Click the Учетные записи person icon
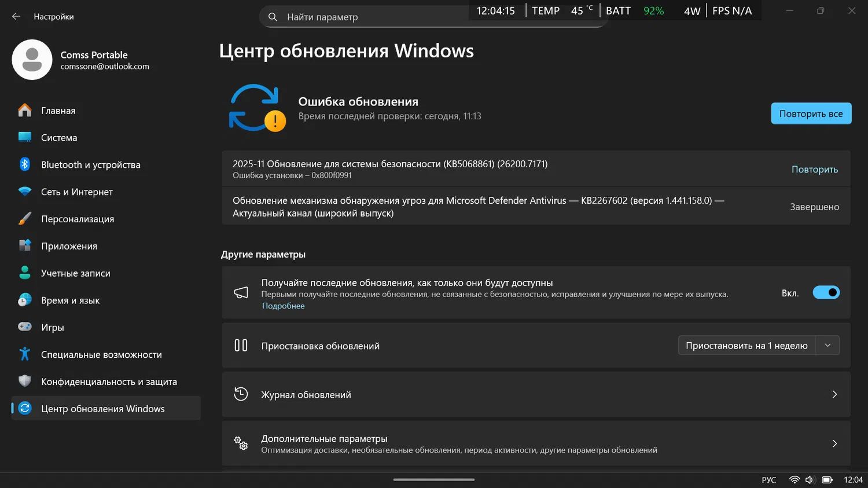The height and width of the screenshot is (488, 868). pyautogui.click(x=25, y=273)
